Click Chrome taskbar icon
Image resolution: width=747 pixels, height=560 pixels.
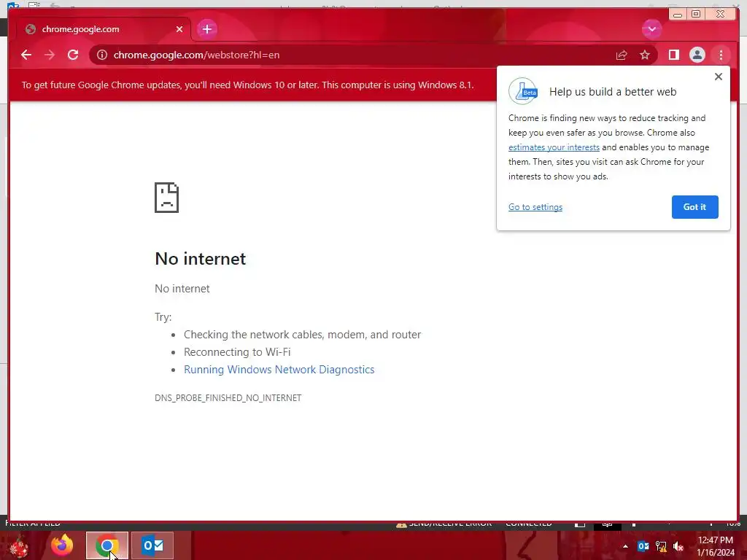coord(107,545)
